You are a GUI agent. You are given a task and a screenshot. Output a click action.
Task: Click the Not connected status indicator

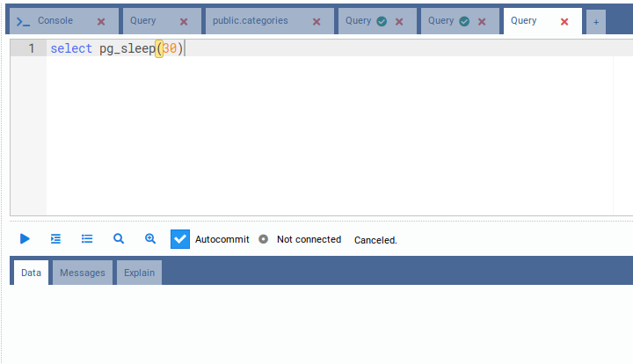point(264,239)
